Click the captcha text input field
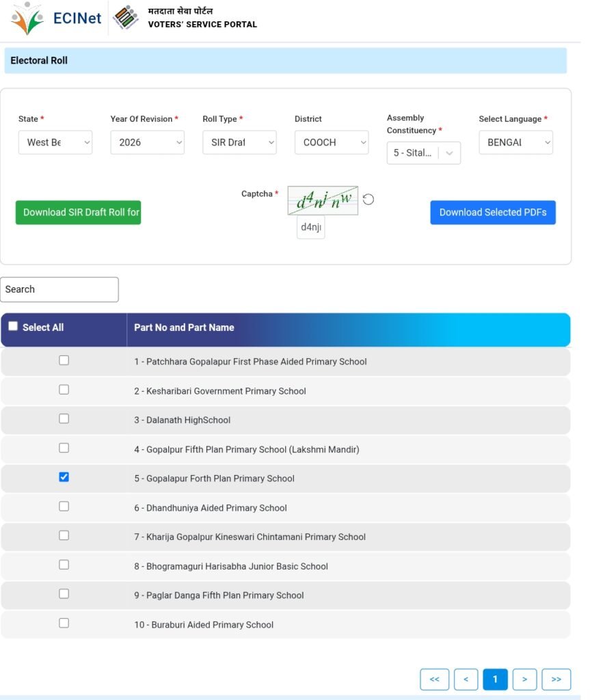The width and height of the screenshot is (590, 700). tap(310, 227)
